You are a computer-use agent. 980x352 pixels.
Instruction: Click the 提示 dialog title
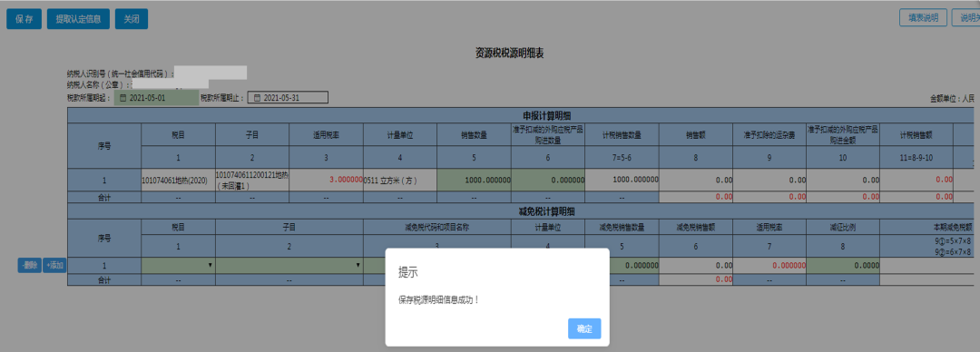408,272
